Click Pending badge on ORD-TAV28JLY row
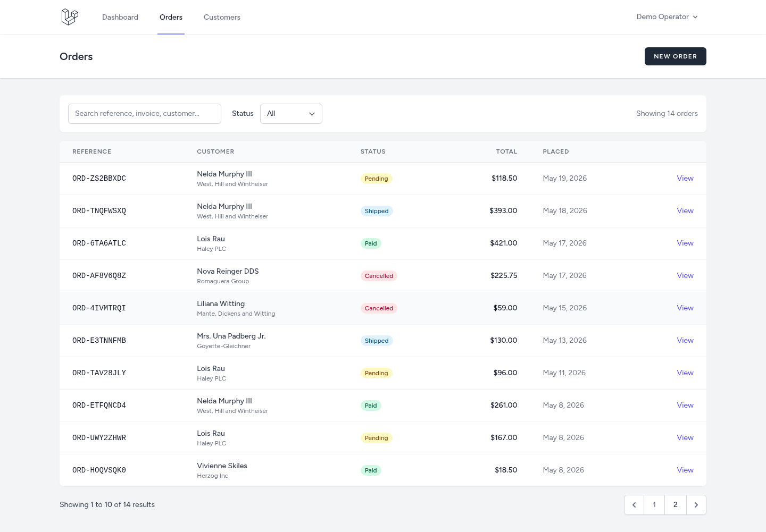Image resolution: width=766 pixels, height=532 pixels. (x=376, y=373)
